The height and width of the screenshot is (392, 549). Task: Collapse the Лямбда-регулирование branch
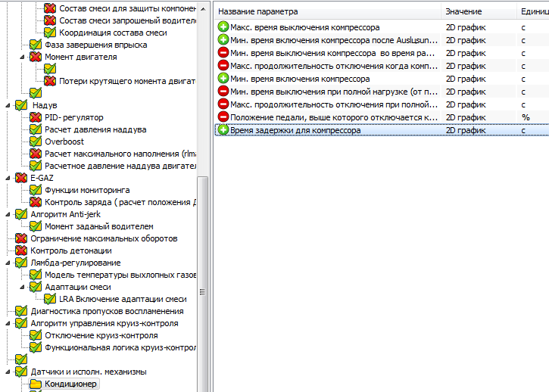[7, 263]
